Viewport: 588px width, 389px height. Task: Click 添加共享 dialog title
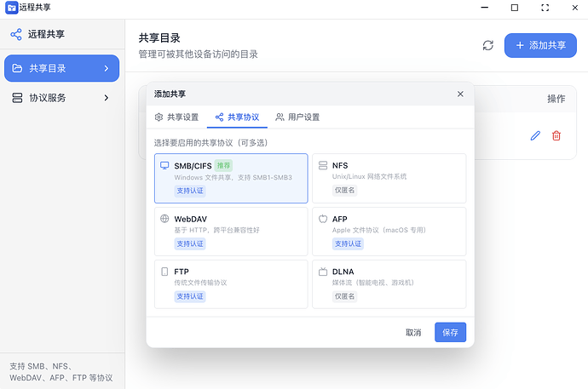coord(170,94)
